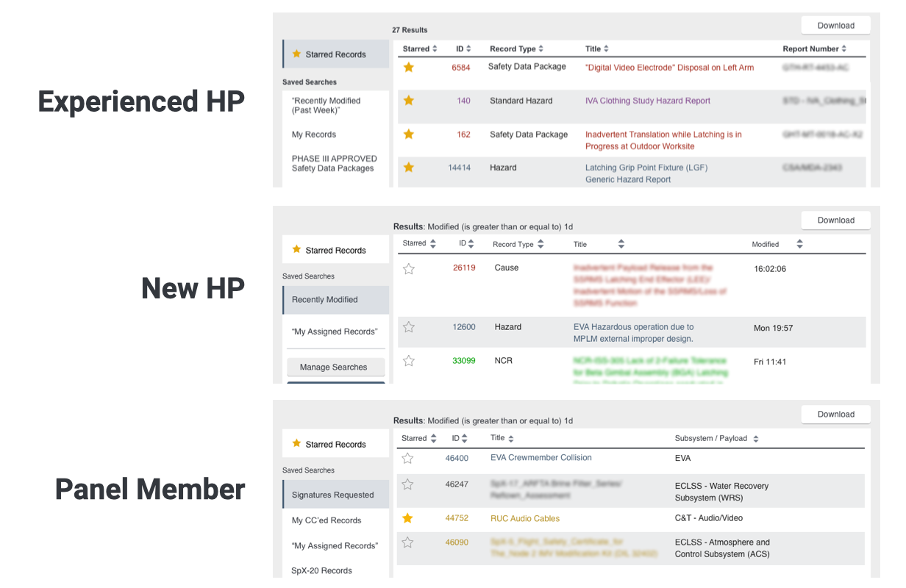Sort by Subsystem / Payload column
Screen dimensions: 906x588
[x=716, y=438]
